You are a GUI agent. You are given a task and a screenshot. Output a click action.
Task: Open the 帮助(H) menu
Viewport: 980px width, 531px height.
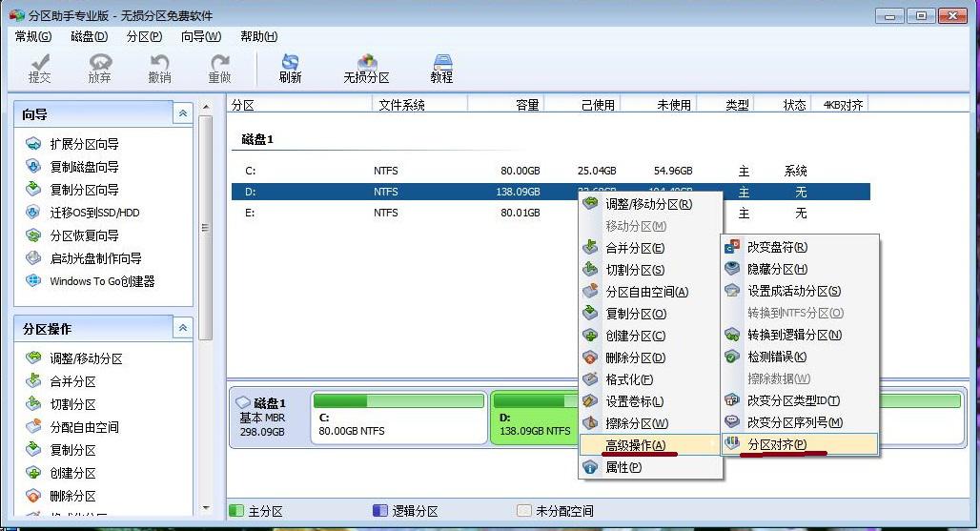tap(258, 37)
